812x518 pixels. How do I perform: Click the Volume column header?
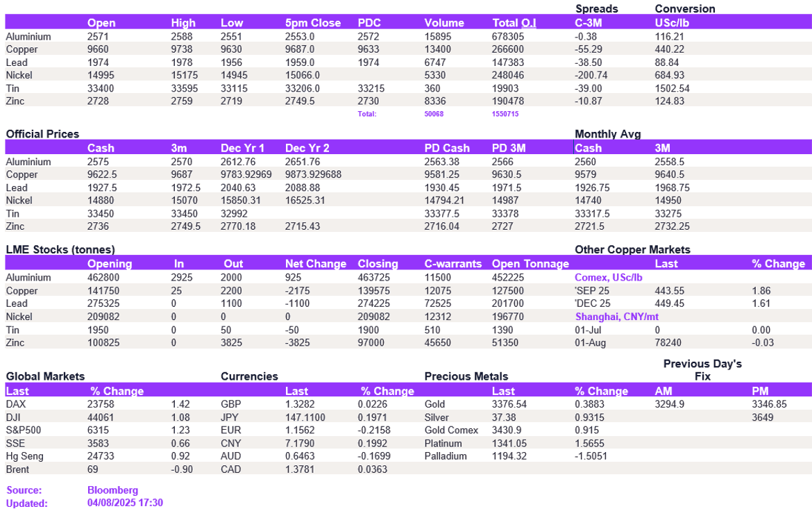[x=444, y=22]
